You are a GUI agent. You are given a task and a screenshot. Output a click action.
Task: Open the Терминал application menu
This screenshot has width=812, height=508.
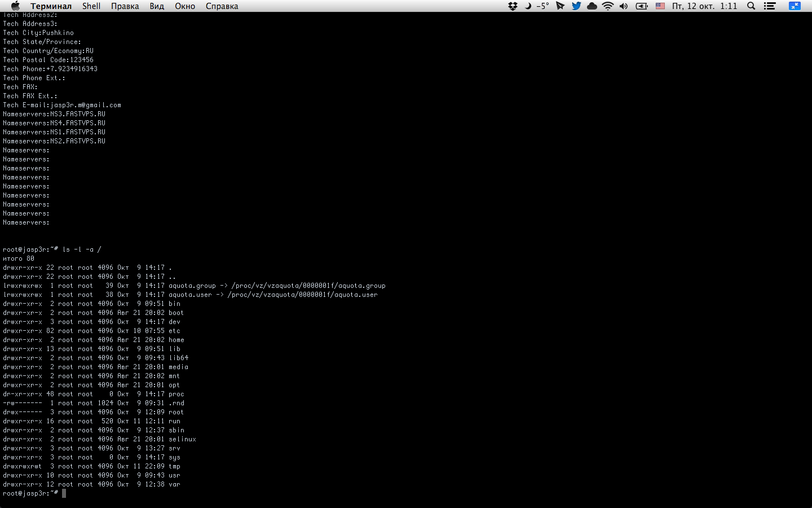(x=51, y=6)
